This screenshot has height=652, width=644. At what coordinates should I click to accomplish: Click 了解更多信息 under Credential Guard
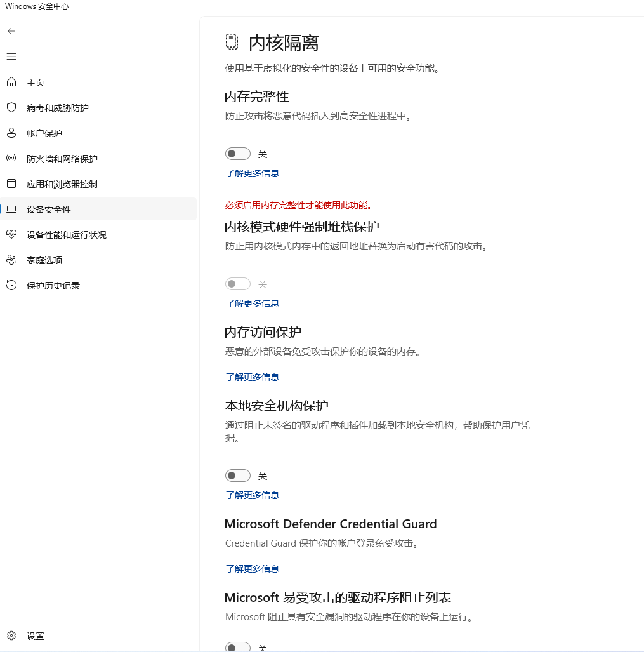253,569
